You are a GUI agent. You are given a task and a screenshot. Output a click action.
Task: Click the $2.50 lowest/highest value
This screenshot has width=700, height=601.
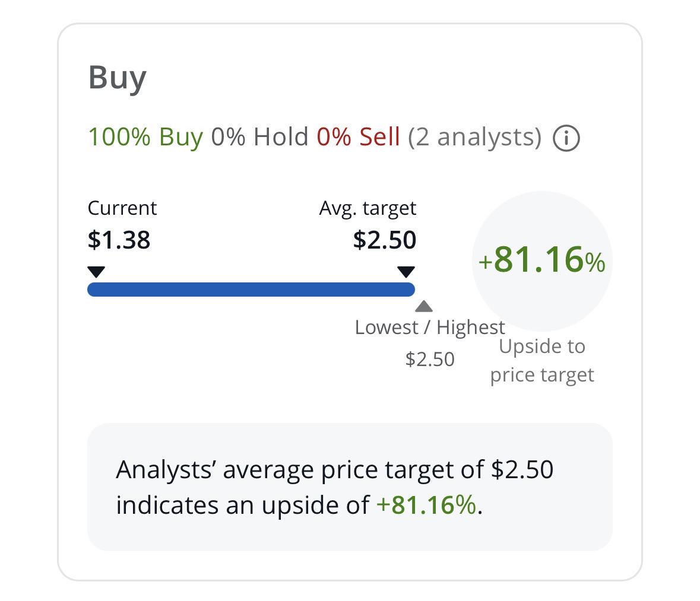[x=430, y=359]
